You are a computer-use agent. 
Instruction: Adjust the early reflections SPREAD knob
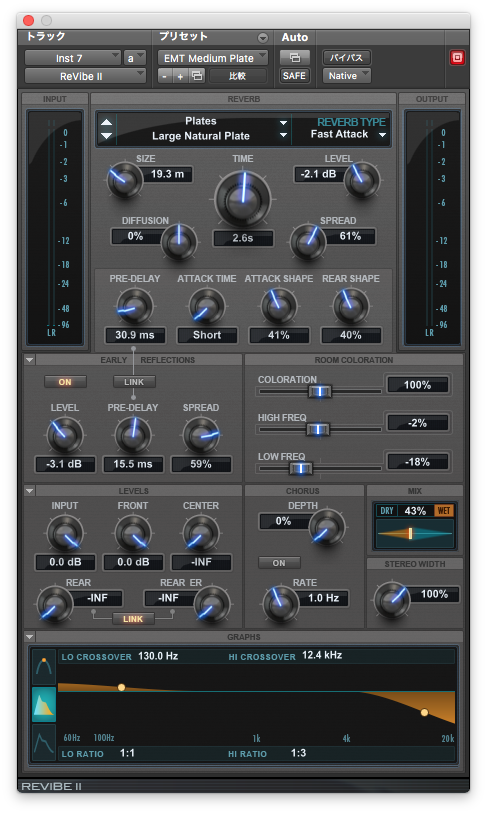point(201,435)
